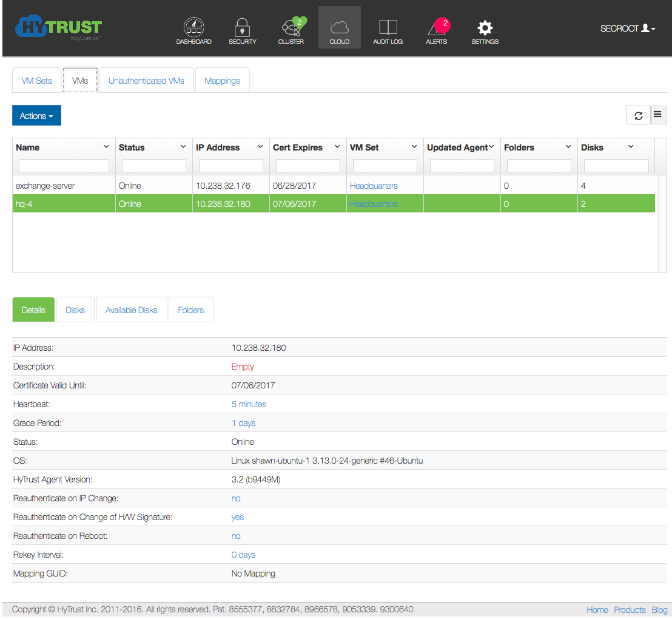Screen dimensions: 672x619
Task: View Alerts via the warning icon
Action: (437, 28)
